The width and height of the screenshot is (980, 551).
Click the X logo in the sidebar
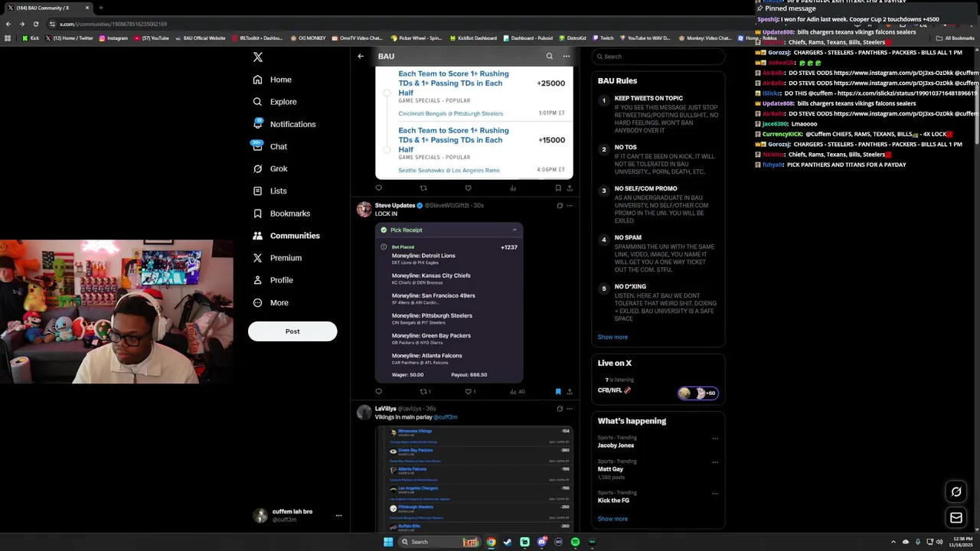258,57
